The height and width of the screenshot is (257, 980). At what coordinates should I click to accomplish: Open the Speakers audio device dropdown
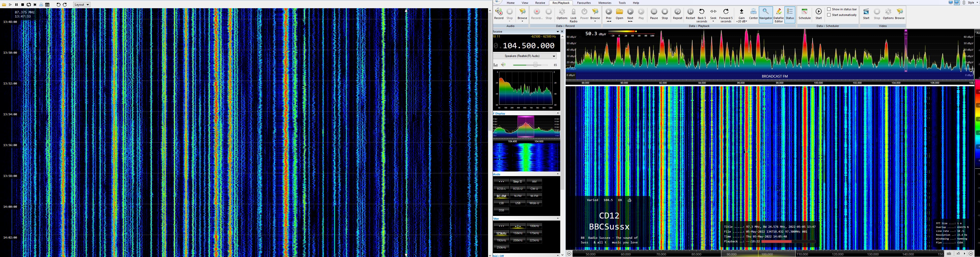(554, 56)
